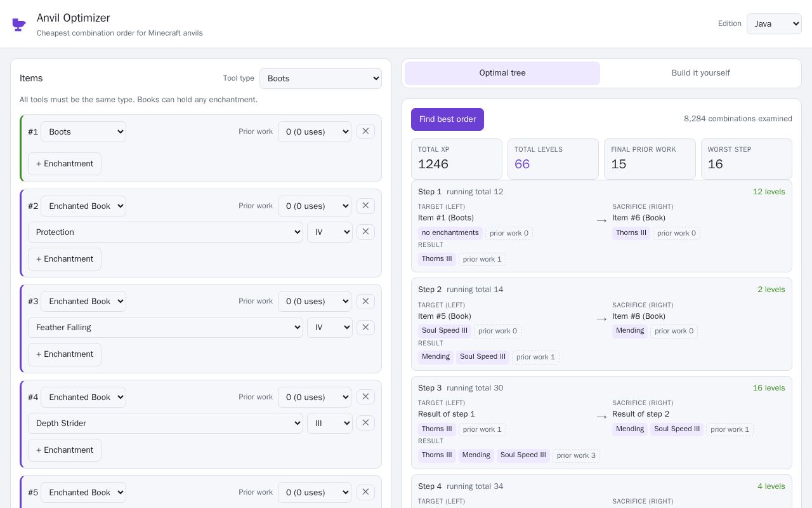This screenshot has height=508, width=812.
Task: Open the Edition dropdown set to Java
Action: tap(774, 23)
